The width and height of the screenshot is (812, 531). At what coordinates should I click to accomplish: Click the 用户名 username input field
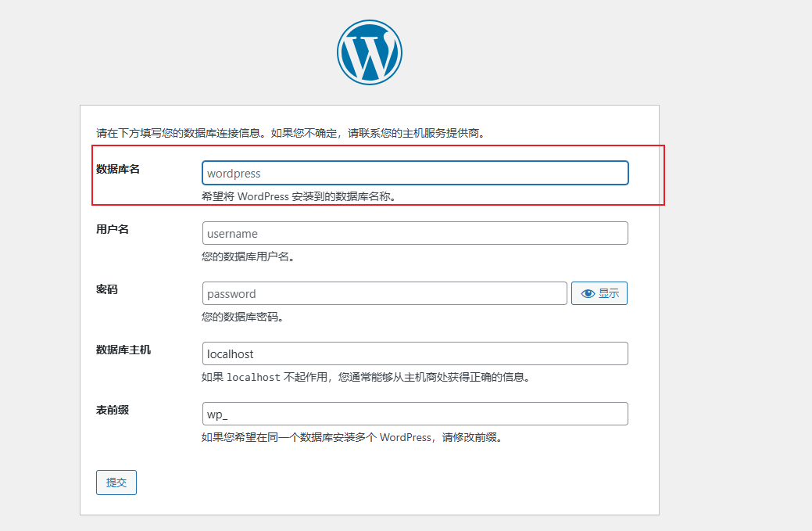tap(415, 233)
